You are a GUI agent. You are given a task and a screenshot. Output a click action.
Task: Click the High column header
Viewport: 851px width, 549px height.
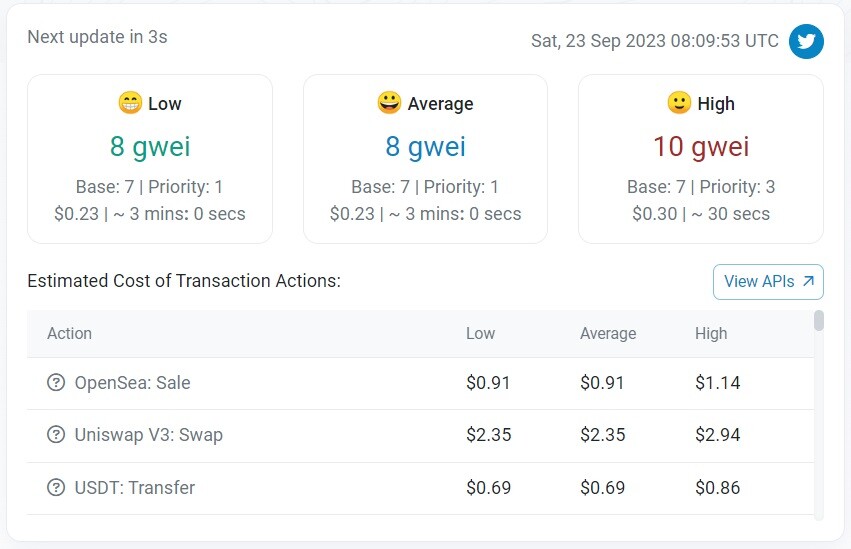[711, 333]
